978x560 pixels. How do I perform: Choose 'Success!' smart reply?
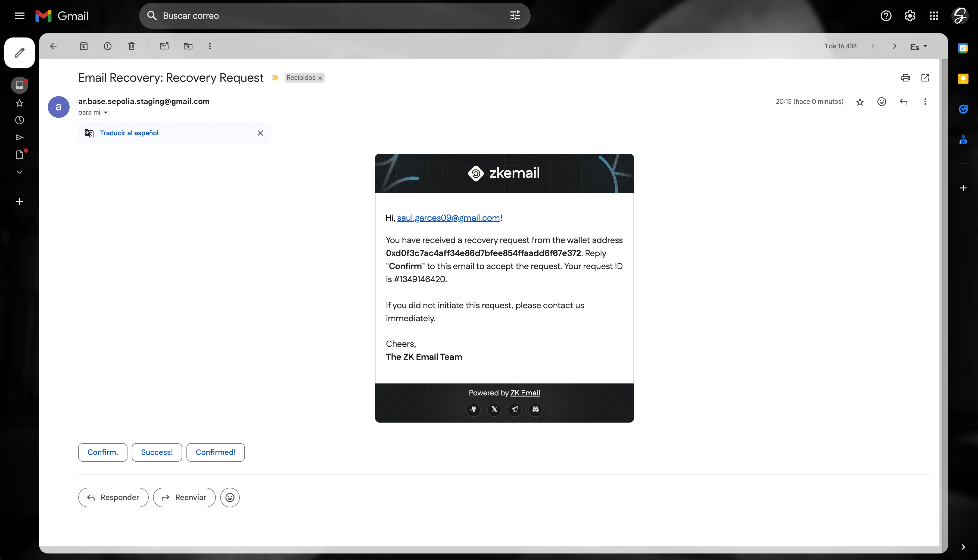tap(157, 452)
